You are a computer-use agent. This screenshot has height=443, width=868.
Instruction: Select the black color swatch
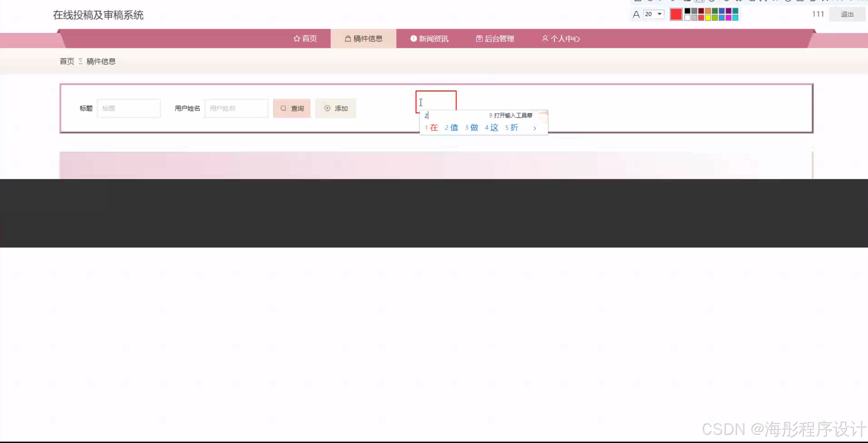coord(687,11)
